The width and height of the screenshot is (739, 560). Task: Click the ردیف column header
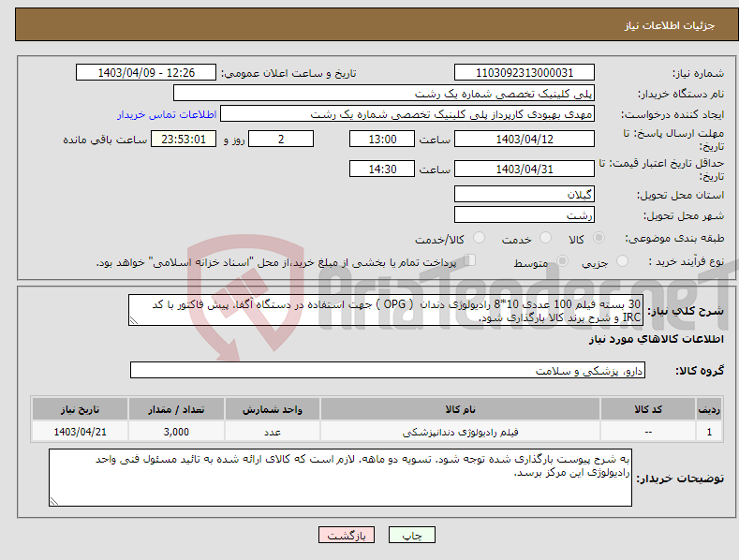tap(709, 409)
